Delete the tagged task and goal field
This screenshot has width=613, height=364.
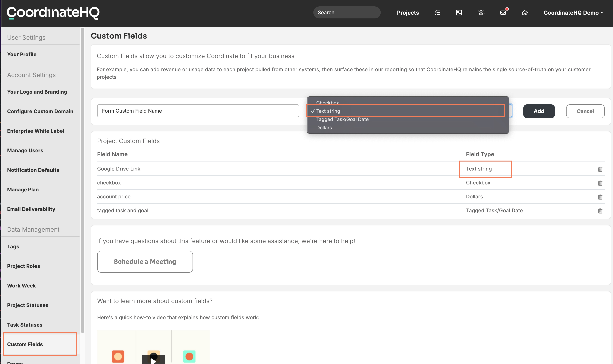click(600, 211)
